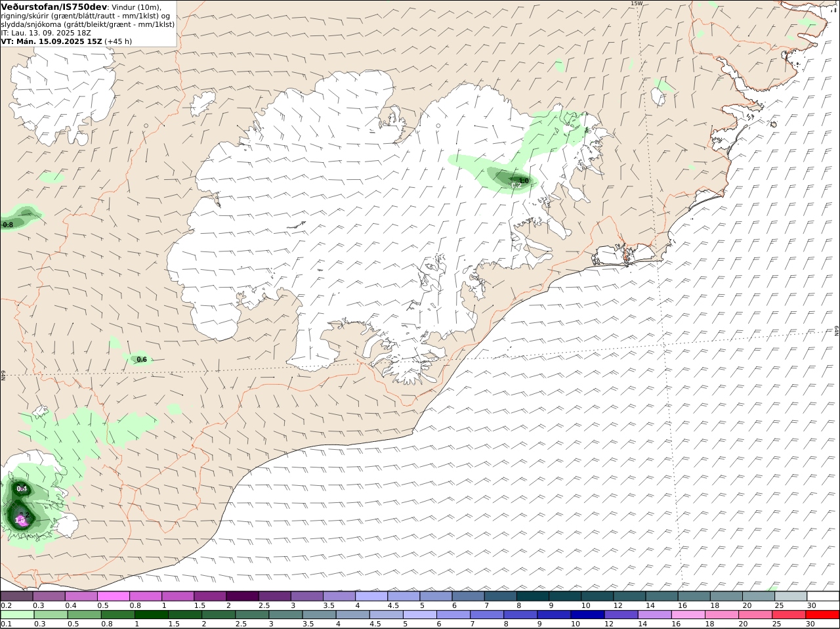Click the '0.2' label under the upper legend

pyautogui.click(x=7, y=605)
